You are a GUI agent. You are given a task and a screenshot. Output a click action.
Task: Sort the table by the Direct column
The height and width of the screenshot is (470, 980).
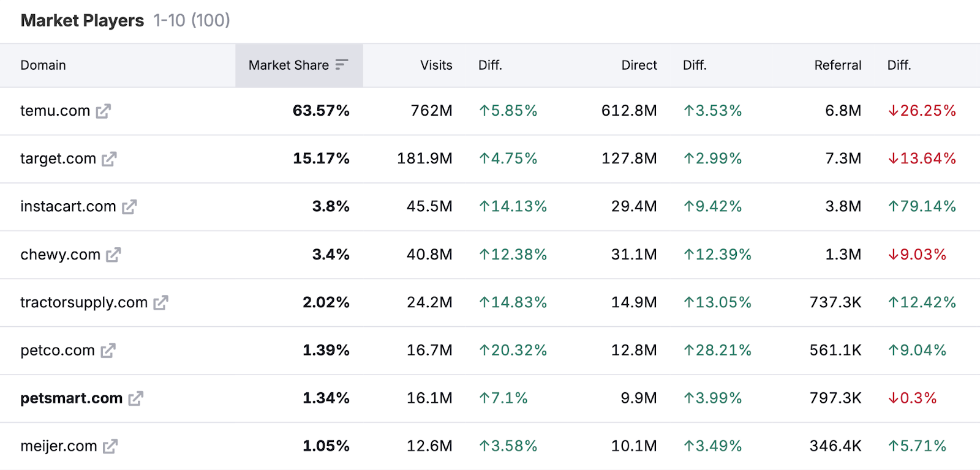638,65
